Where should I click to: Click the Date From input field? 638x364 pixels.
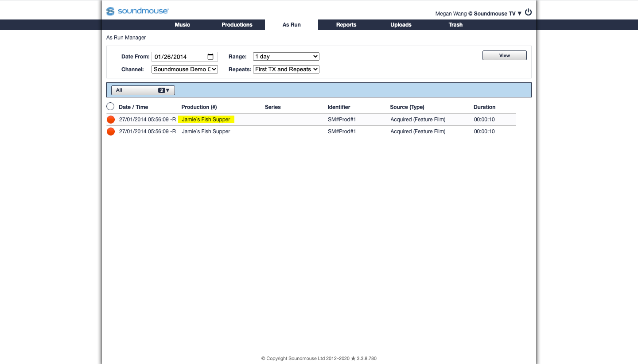(185, 57)
